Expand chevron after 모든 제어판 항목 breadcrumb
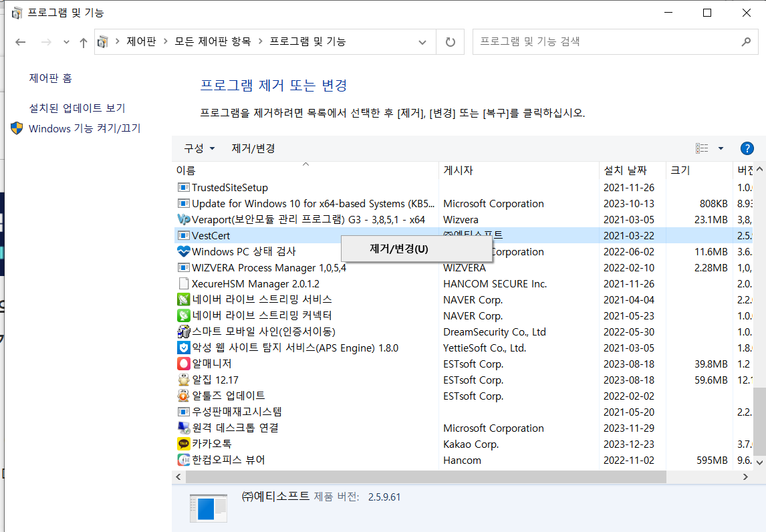The height and width of the screenshot is (532, 766). [260, 41]
